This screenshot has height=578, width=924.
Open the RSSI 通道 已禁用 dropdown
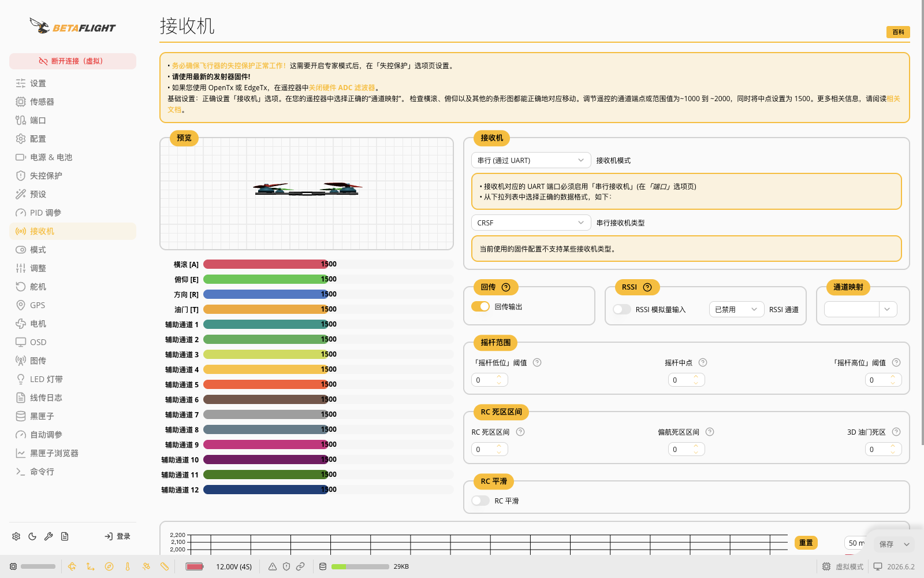(x=736, y=309)
